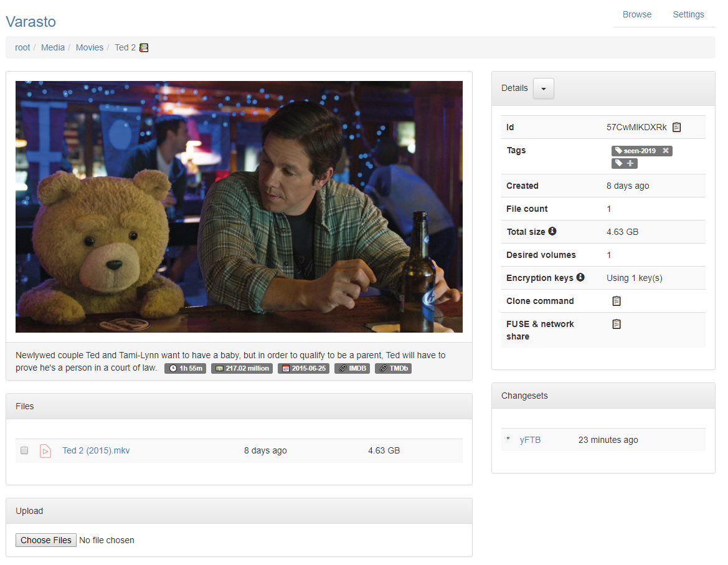728x565 pixels.
Task: Go to root in breadcrumb
Action: click(22, 47)
